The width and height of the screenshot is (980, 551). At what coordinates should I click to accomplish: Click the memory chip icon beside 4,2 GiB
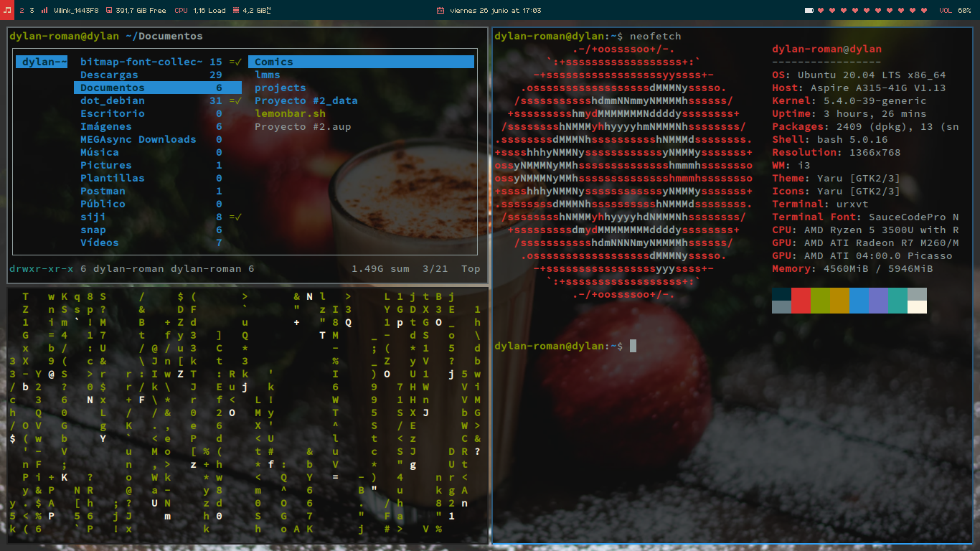click(x=237, y=11)
